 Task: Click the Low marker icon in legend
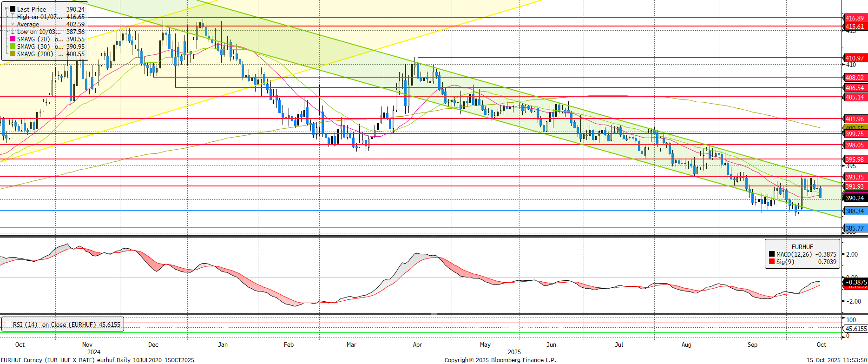tap(13, 32)
